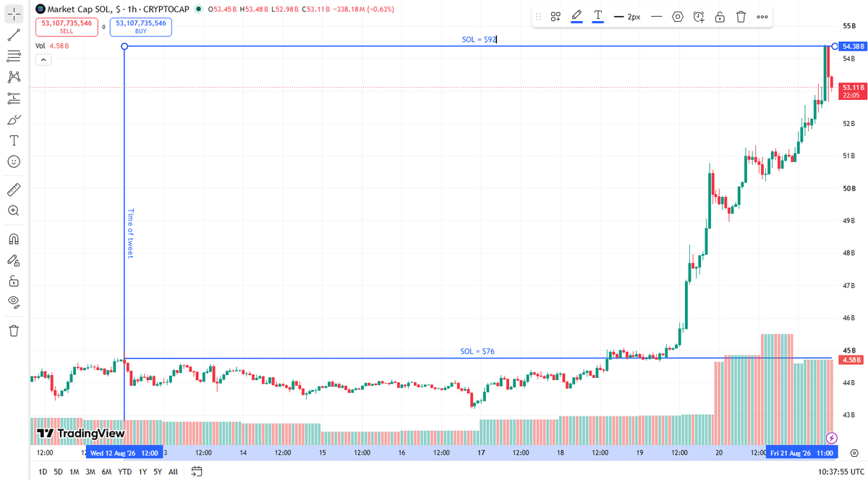Add alert on the drawing
The image size is (868, 480).
699,17
